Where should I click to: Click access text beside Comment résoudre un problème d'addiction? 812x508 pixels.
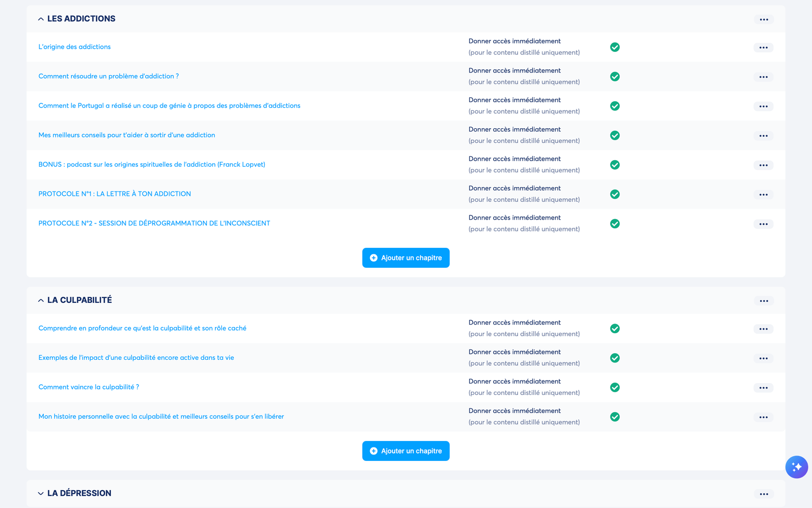pyautogui.click(x=524, y=76)
